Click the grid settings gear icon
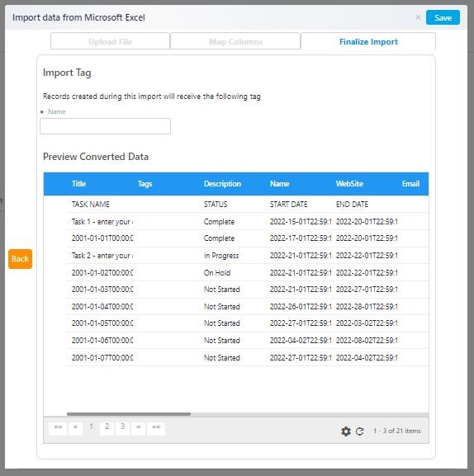Viewport: 474px width, 476px height. (346, 431)
